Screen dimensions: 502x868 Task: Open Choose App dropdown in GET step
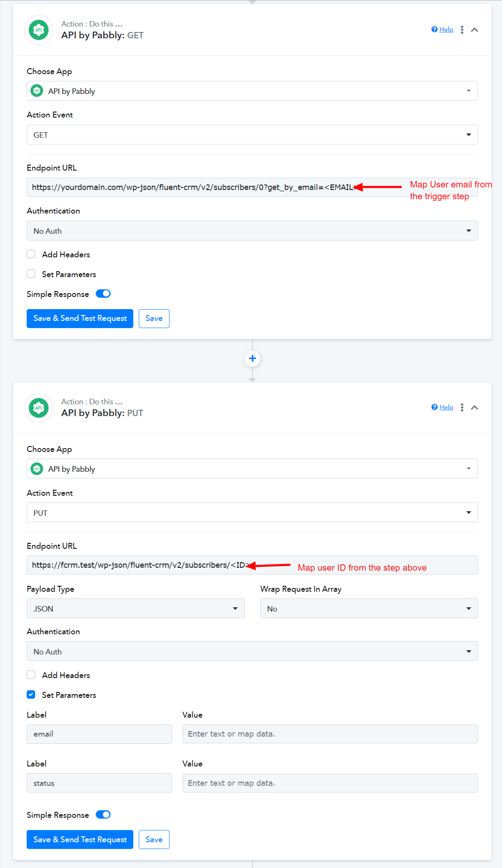(252, 91)
